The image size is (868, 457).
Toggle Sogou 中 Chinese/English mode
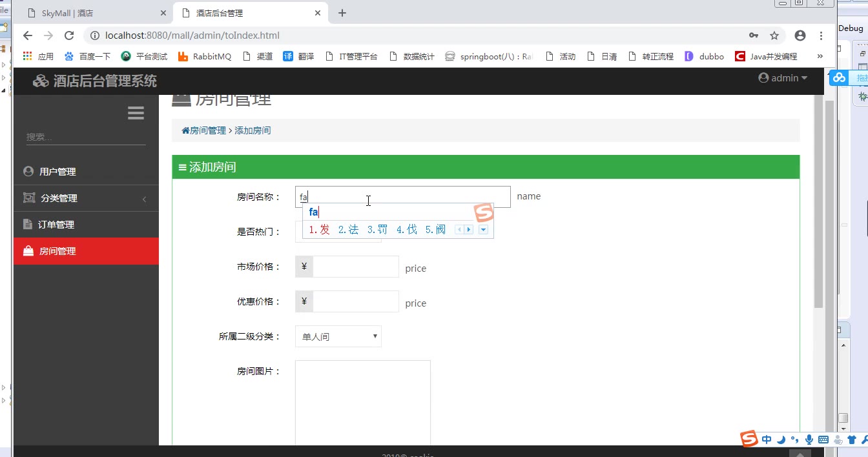(767, 440)
